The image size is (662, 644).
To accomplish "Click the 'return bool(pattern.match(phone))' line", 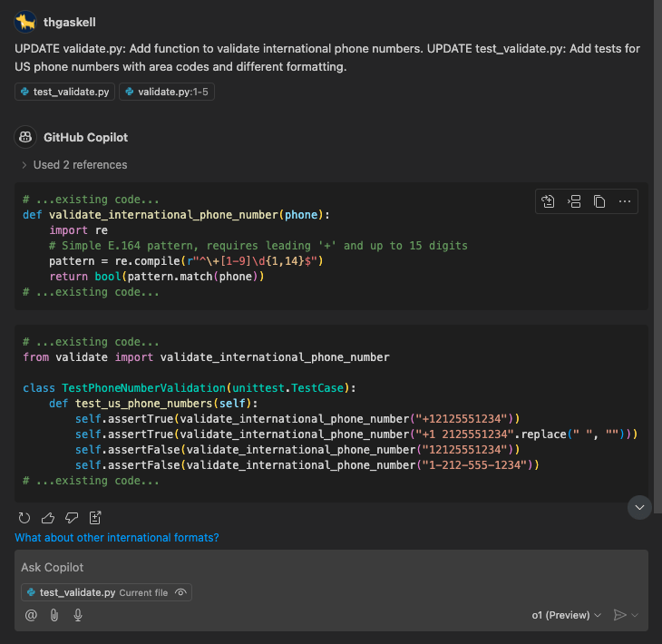I will [157, 277].
